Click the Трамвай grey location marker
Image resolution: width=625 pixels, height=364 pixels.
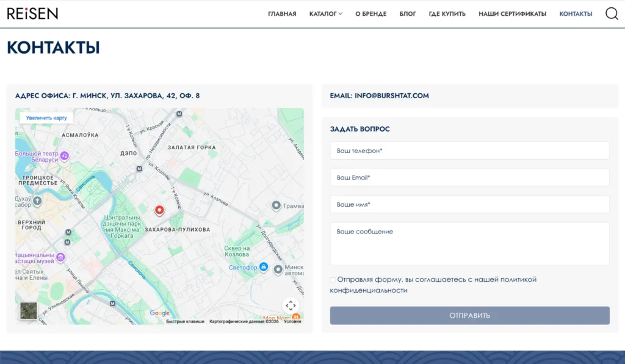click(276, 205)
